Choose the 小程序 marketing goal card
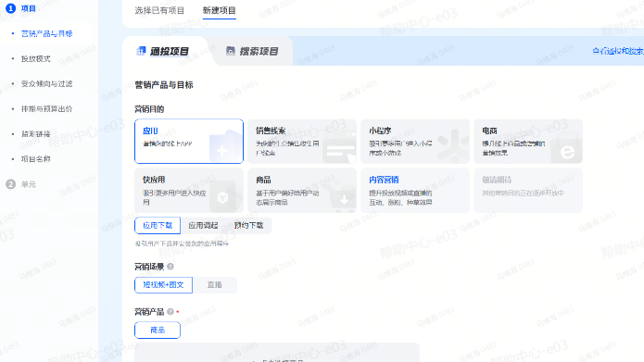 click(415, 141)
